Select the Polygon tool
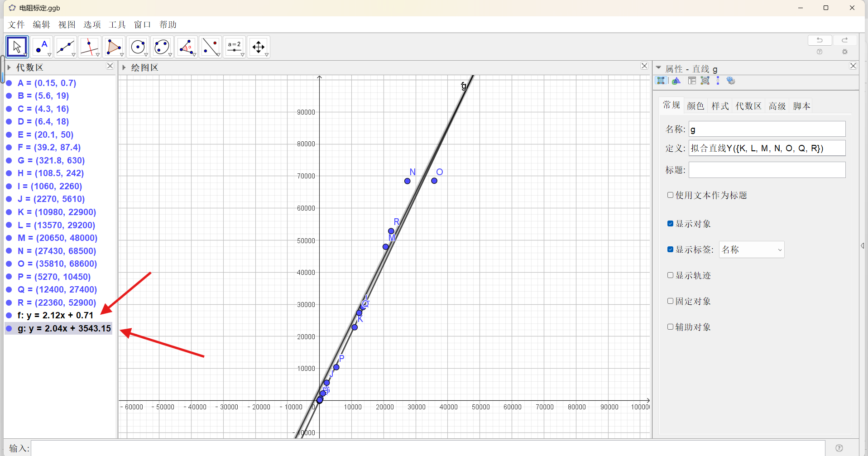 pyautogui.click(x=114, y=47)
